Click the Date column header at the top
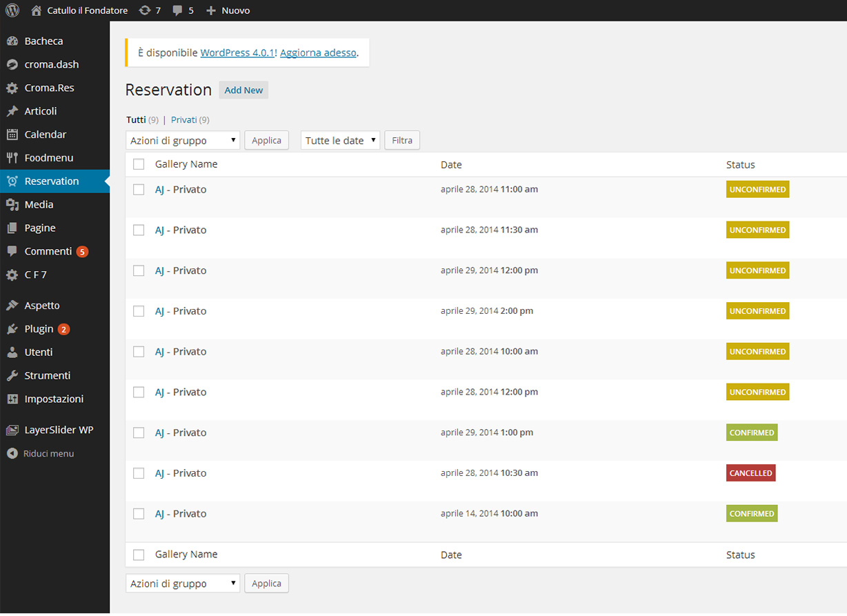The height and width of the screenshot is (616, 847). click(x=451, y=165)
